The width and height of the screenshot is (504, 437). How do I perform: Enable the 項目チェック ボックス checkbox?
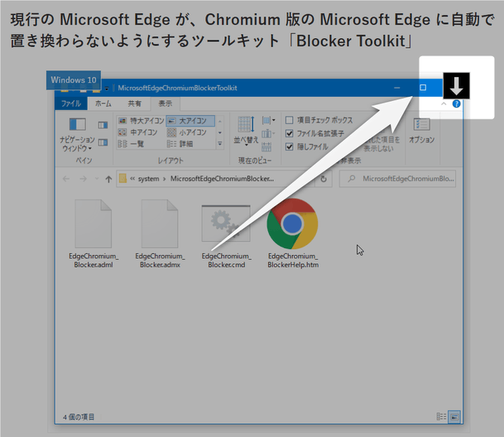click(x=290, y=120)
